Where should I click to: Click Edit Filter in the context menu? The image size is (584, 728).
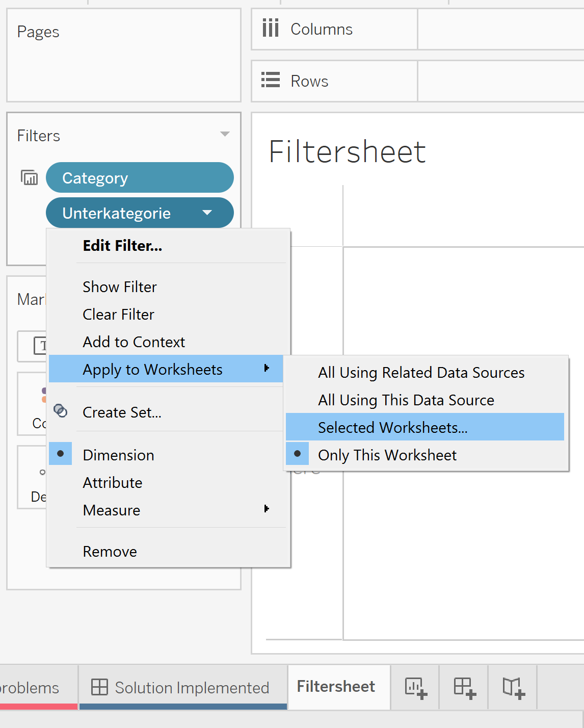point(122,246)
